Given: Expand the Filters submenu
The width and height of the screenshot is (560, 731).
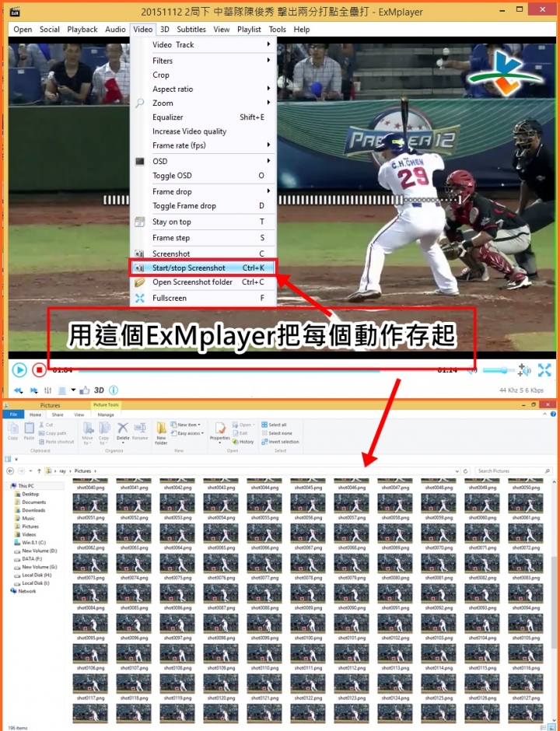Looking at the screenshot, I should [203, 61].
